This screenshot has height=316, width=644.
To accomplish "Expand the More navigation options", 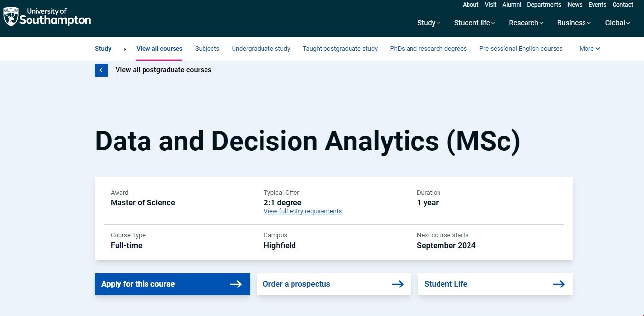I will pos(589,49).
